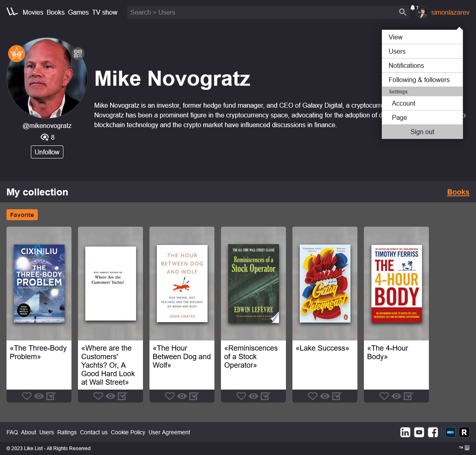Toggle eye icon on The 4-Hour Body
The width and height of the screenshot is (476, 455).
click(396, 396)
